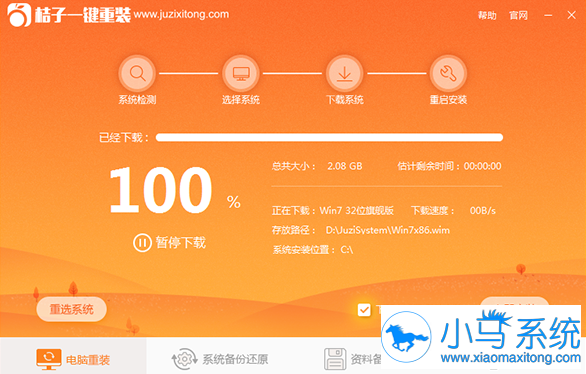586x374 pixels.
Task: Click the 重选系统 button
Action: pyautogui.click(x=71, y=309)
